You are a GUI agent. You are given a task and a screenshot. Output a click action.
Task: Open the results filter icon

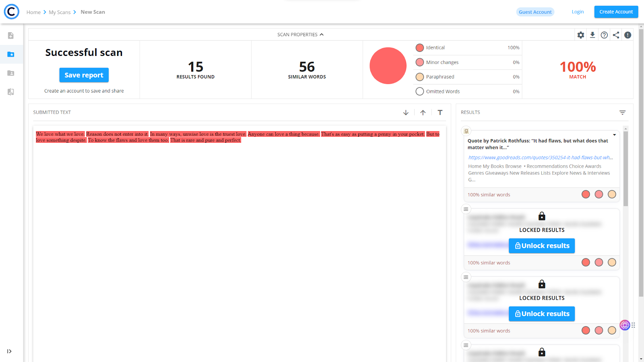(622, 113)
